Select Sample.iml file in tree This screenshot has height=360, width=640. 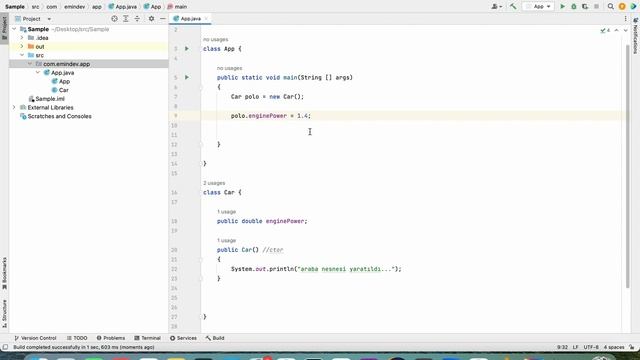click(50, 99)
